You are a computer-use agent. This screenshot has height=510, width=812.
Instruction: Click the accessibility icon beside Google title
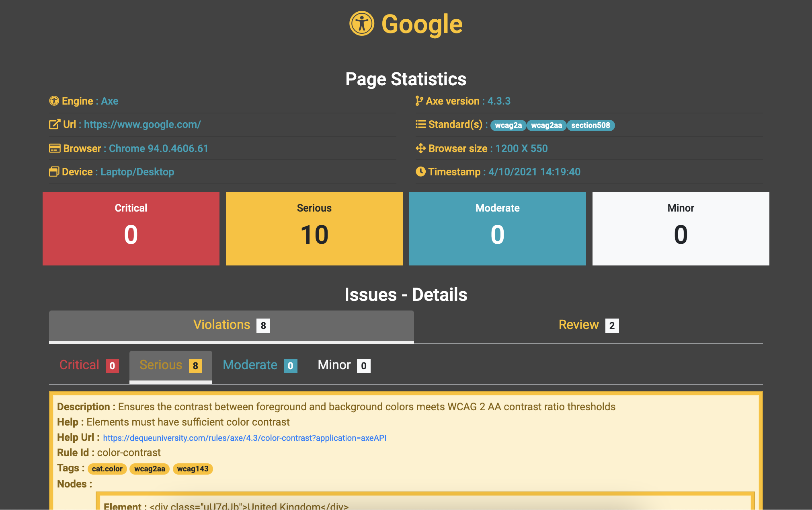(361, 24)
